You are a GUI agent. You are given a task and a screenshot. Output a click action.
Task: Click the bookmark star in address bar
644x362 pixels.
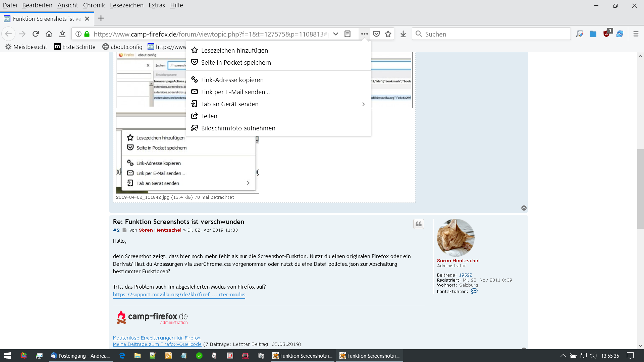coord(388,34)
